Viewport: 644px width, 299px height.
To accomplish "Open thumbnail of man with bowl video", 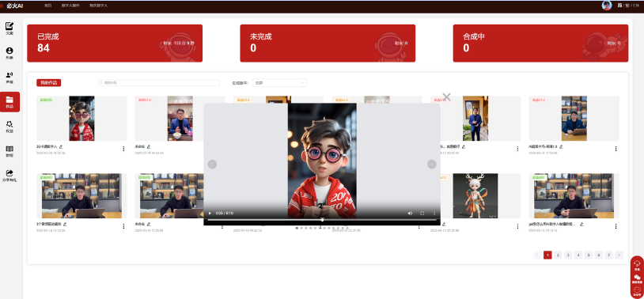I will coord(180,119).
